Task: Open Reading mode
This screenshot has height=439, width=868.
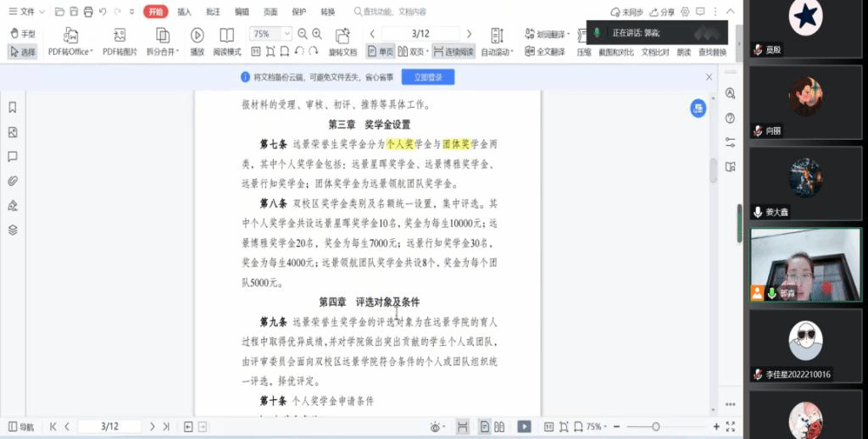Action: tap(226, 36)
